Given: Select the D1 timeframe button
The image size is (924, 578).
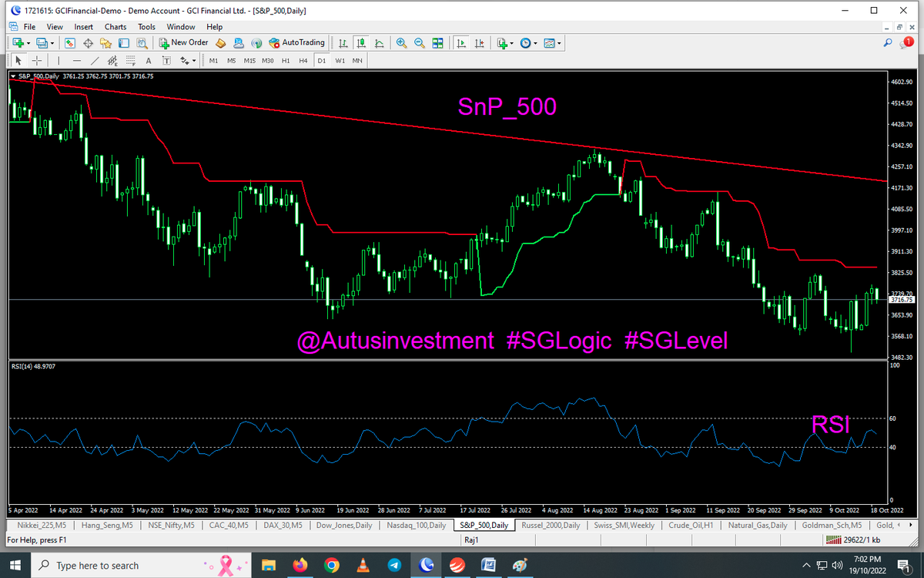Looking at the screenshot, I should (322, 60).
